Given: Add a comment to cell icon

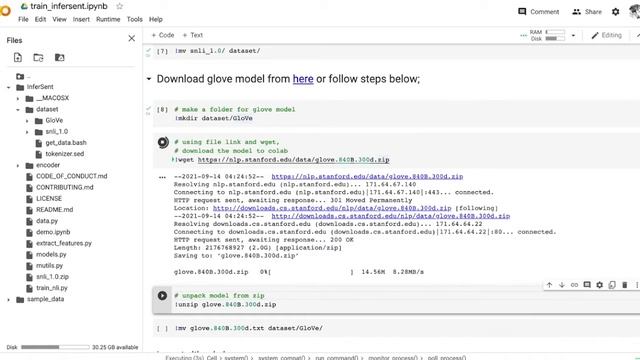Looking at the screenshot, I should 587,285.
